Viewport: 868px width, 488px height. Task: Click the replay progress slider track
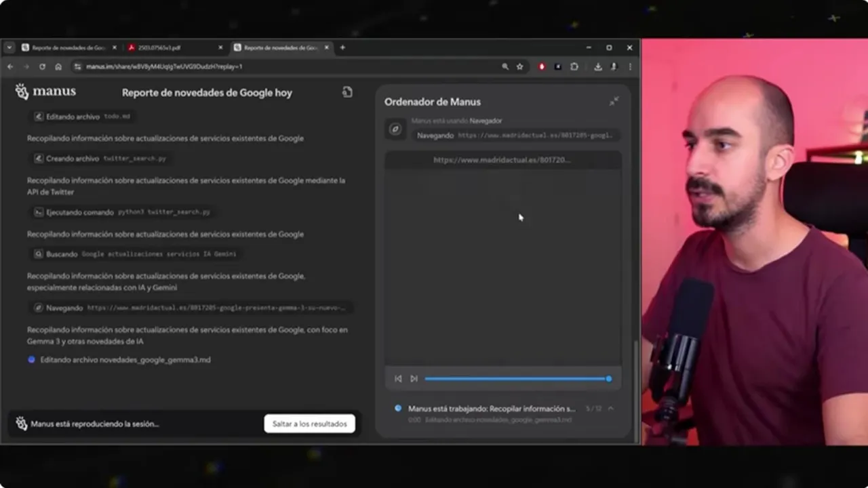coord(517,379)
